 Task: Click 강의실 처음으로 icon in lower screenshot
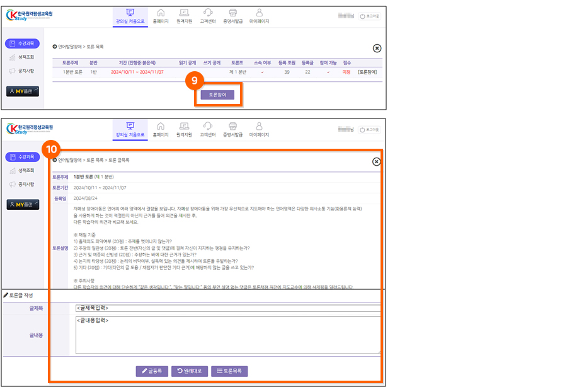pos(130,129)
